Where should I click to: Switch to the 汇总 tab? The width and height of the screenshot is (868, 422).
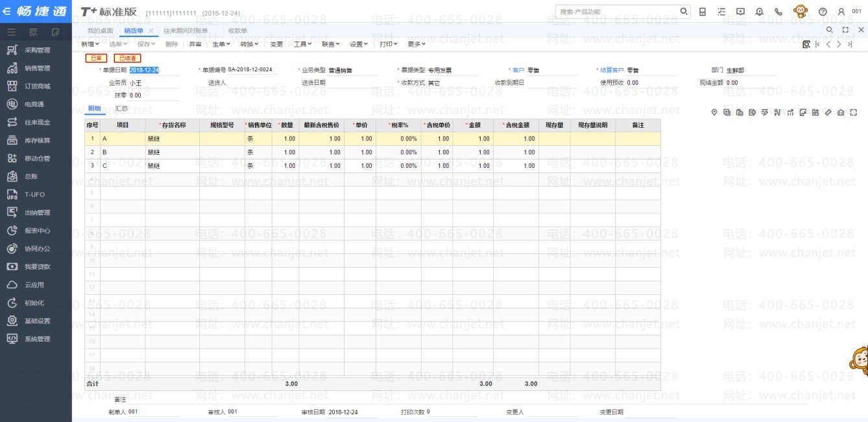[x=121, y=108]
